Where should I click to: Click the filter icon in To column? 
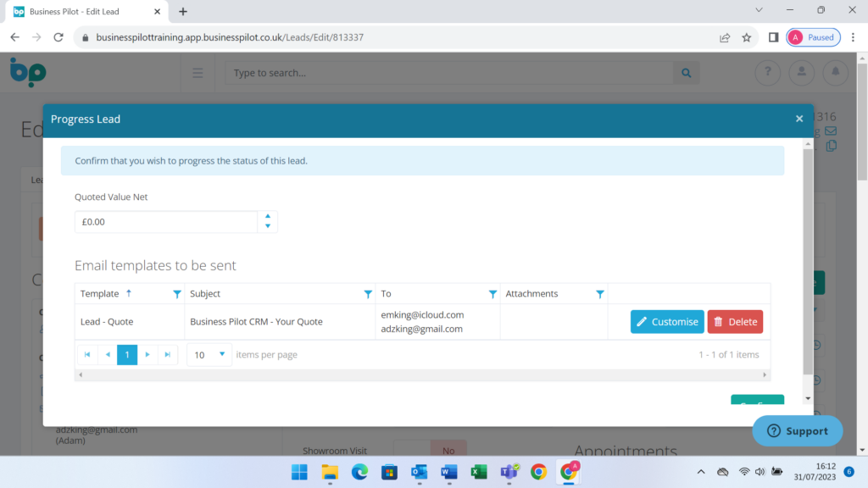click(492, 294)
